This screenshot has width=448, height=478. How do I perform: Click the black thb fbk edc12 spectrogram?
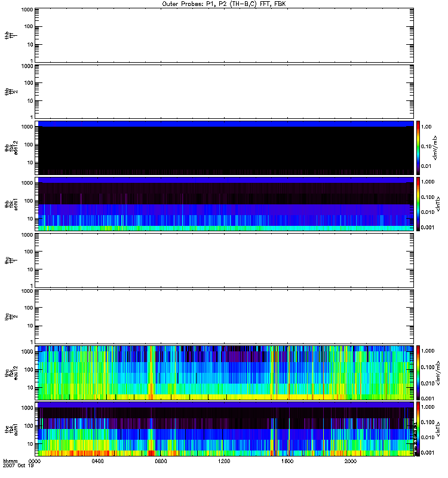[224, 148]
